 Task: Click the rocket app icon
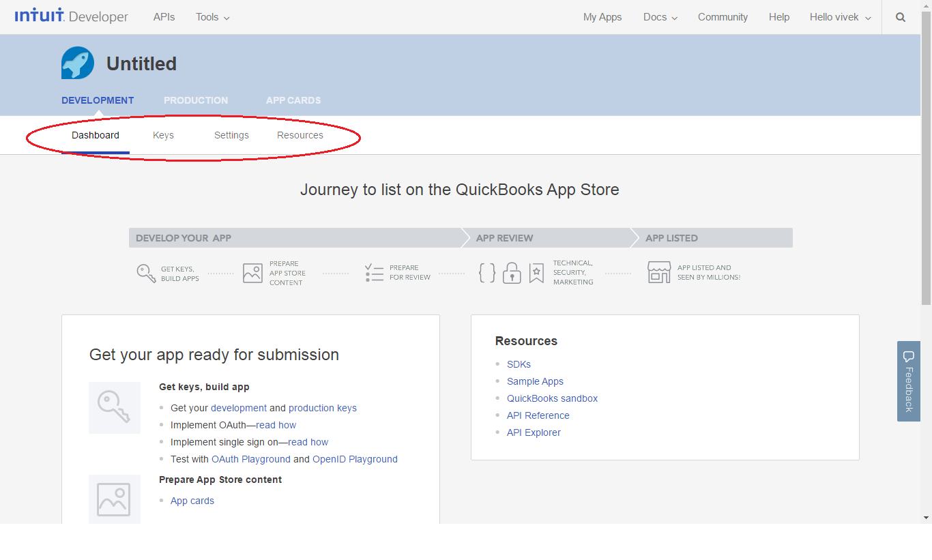[x=78, y=63]
